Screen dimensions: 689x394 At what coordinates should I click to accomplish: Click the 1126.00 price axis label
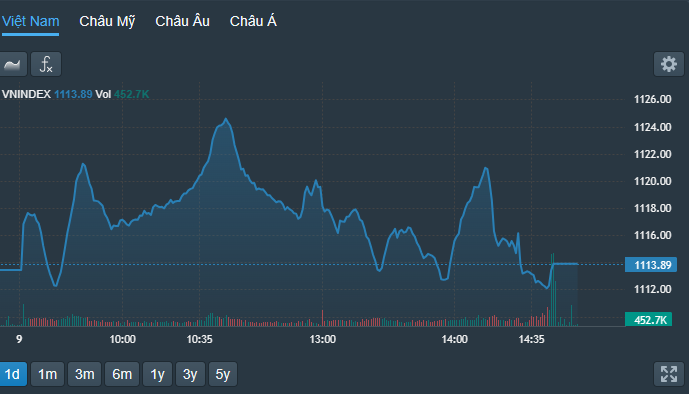pyautogui.click(x=653, y=99)
